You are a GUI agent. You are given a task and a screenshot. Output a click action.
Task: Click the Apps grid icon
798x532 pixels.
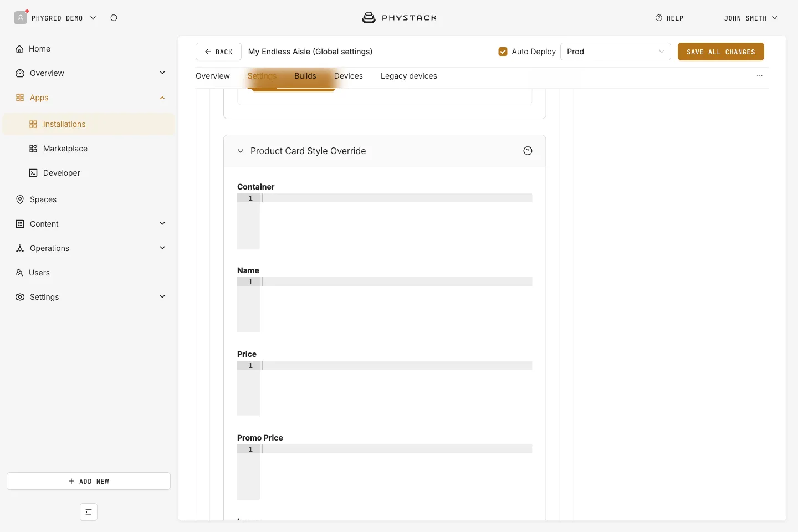20,98
